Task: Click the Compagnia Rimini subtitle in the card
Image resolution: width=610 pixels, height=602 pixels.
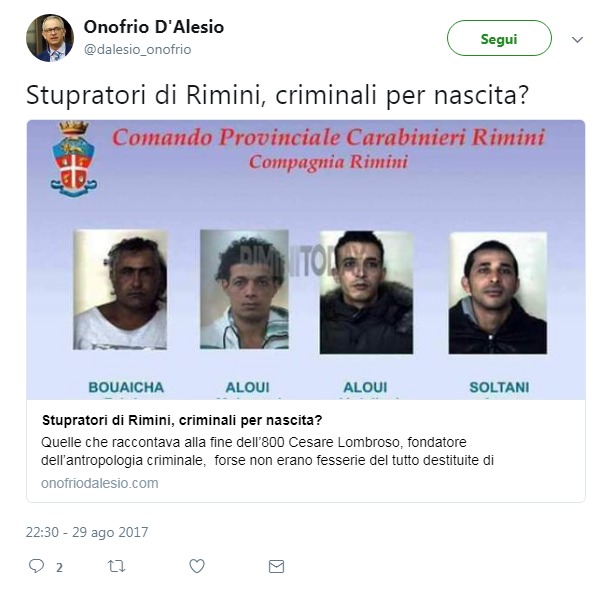Action: click(328, 162)
